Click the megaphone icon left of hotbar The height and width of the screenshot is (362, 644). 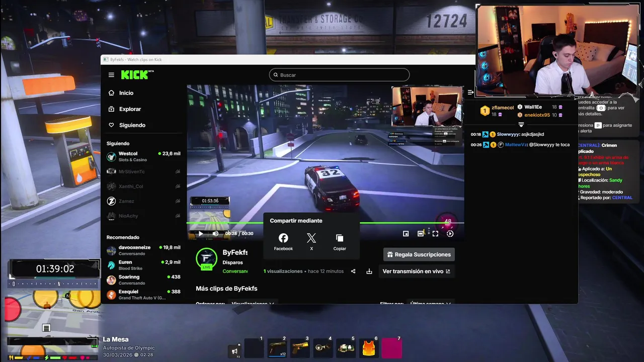234,351
